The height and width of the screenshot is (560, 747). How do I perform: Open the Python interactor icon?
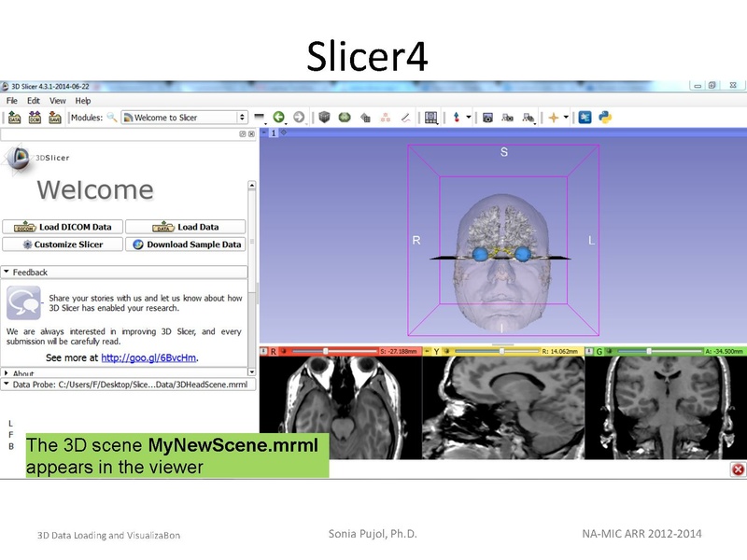pyautogui.click(x=605, y=118)
